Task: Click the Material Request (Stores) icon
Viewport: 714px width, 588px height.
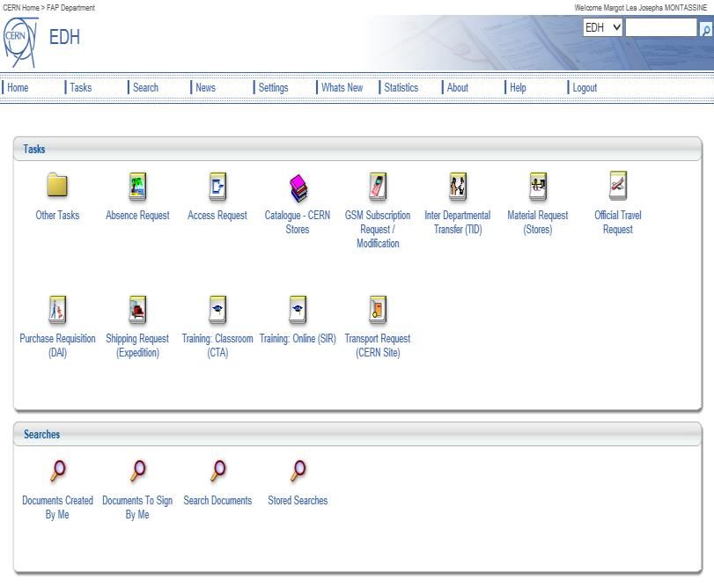Action: click(x=538, y=187)
